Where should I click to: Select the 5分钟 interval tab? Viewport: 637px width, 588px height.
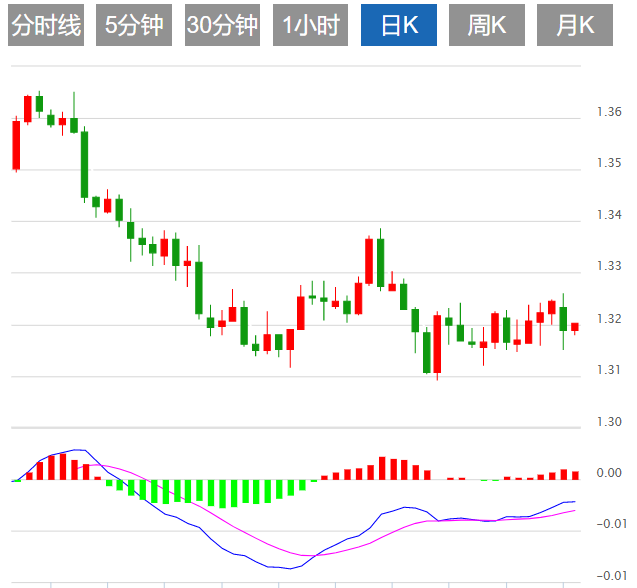tap(134, 25)
